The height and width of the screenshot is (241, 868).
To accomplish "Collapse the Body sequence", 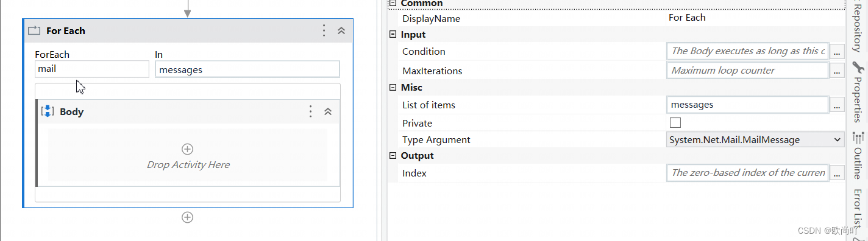I will pyautogui.click(x=328, y=111).
